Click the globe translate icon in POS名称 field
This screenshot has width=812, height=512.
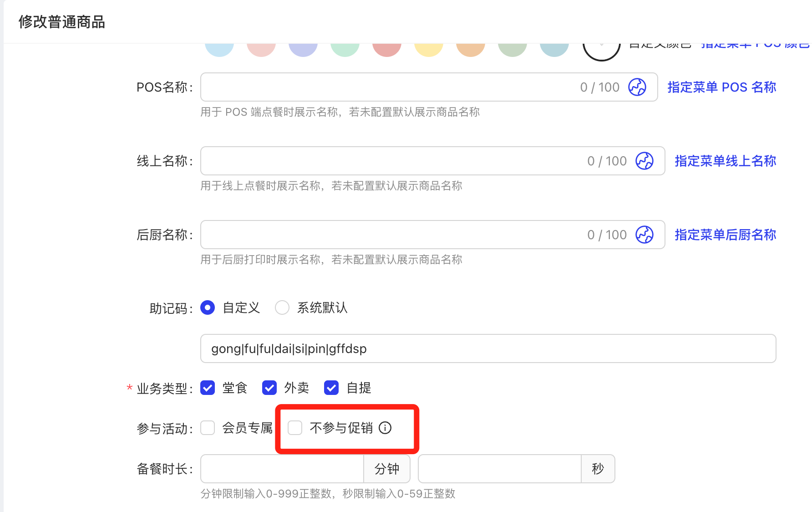[x=637, y=87]
